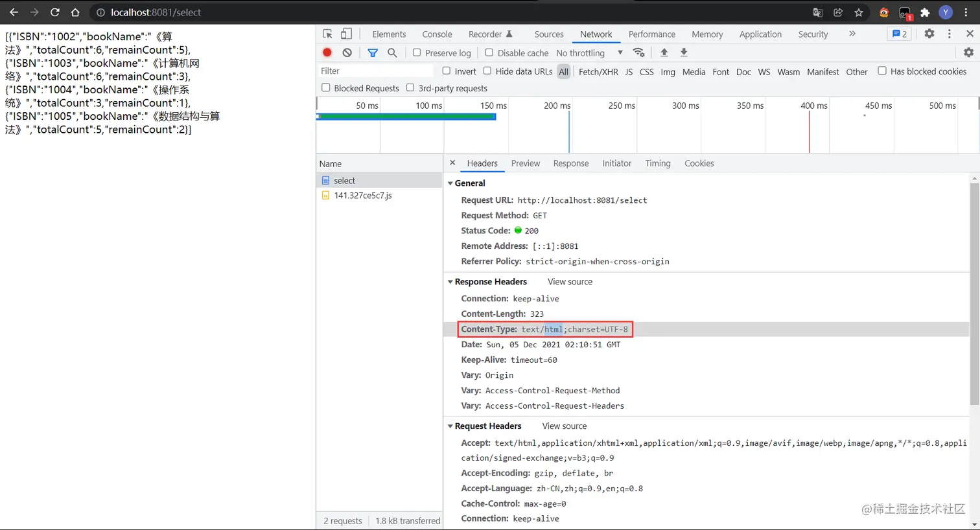Check 3rd-party requests
980x530 pixels.
coord(410,87)
